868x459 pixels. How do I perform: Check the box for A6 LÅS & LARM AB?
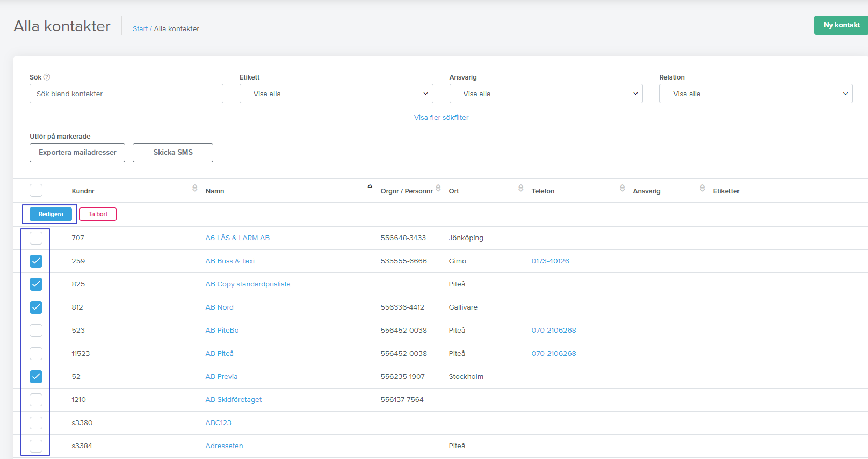point(36,238)
